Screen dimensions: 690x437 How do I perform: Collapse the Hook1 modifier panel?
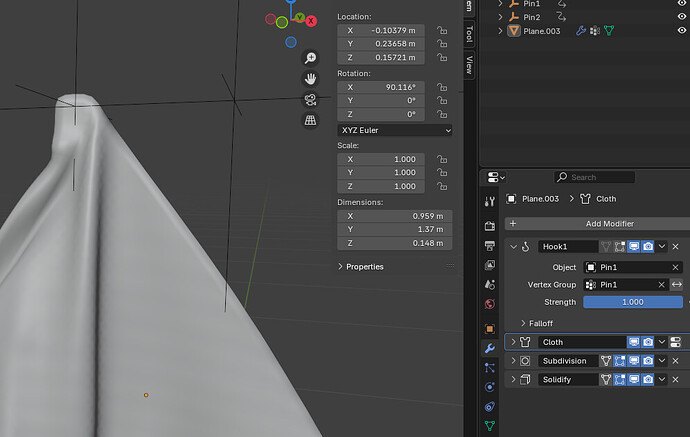tap(513, 247)
